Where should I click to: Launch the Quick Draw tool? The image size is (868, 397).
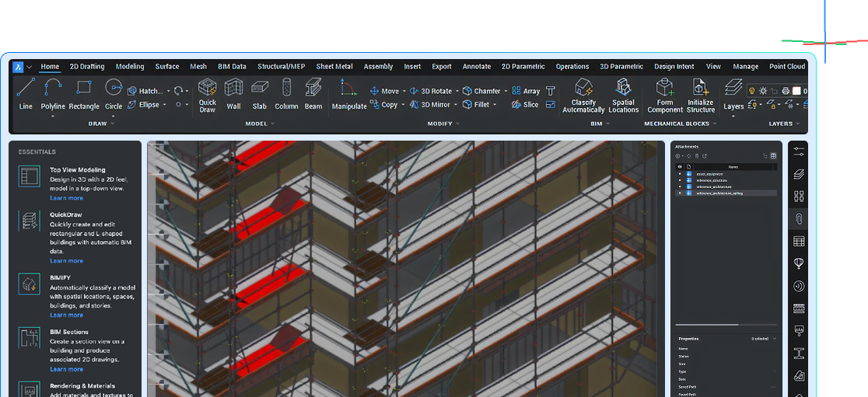tap(208, 95)
